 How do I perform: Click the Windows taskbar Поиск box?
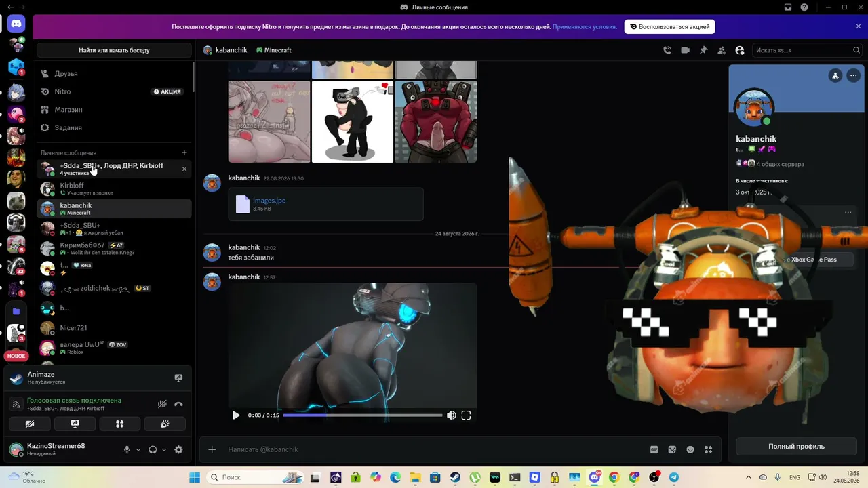click(256, 477)
